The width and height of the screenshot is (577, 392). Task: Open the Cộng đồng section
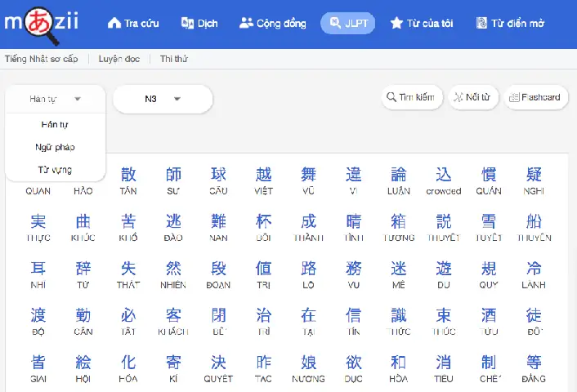point(273,23)
